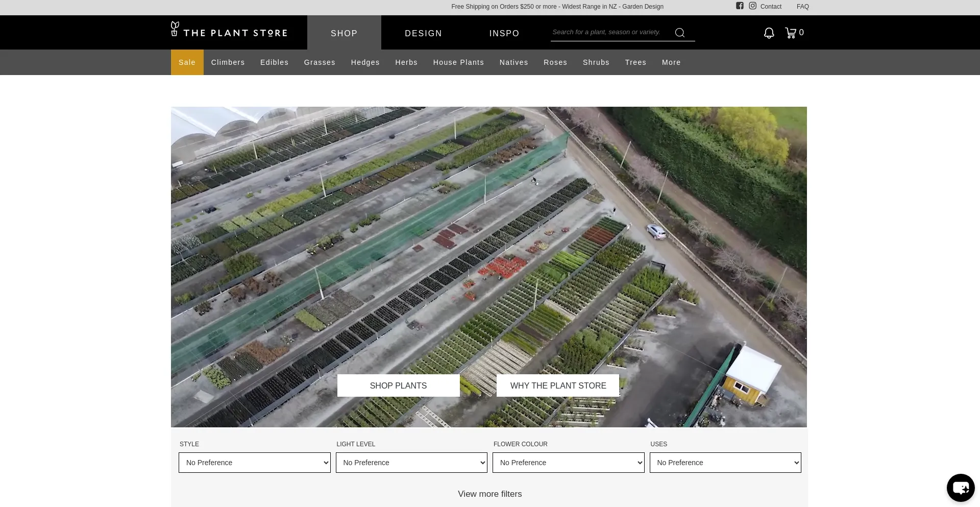The height and width of the screenshot is (507, 980).
Task: Open the Instagram profile icon
Action: point(752,6)
